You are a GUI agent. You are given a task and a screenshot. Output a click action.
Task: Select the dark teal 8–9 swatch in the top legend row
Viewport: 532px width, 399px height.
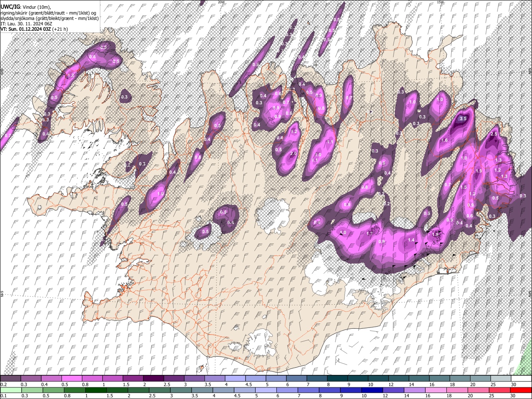pos(337,379)
